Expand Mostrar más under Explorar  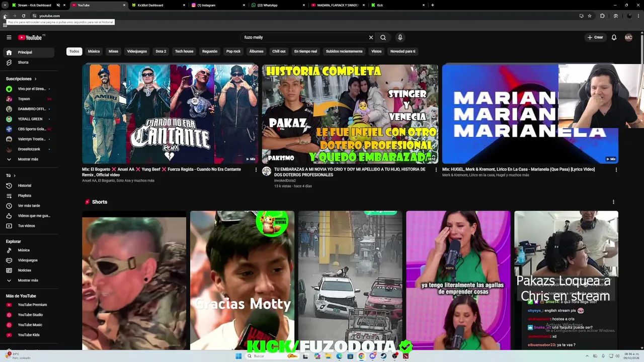tap(28, 280)
